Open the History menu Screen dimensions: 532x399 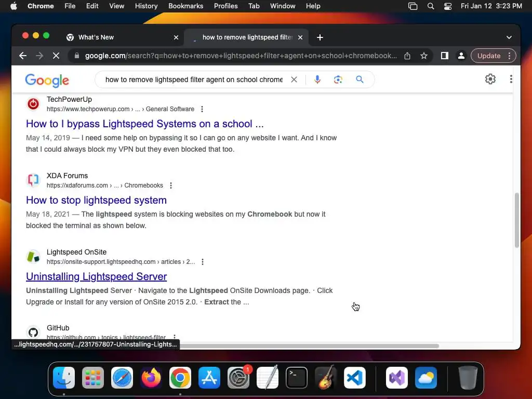(x=146, y=6)
